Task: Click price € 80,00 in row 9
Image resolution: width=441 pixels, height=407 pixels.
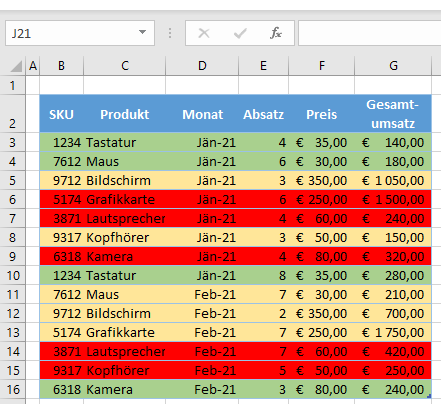Action: (x=322, y=256)
